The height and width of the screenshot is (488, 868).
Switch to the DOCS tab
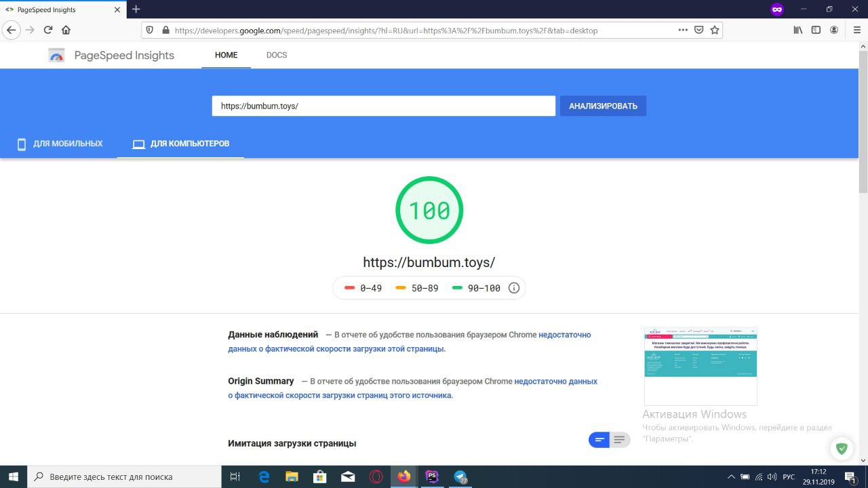tap(276, 55)
